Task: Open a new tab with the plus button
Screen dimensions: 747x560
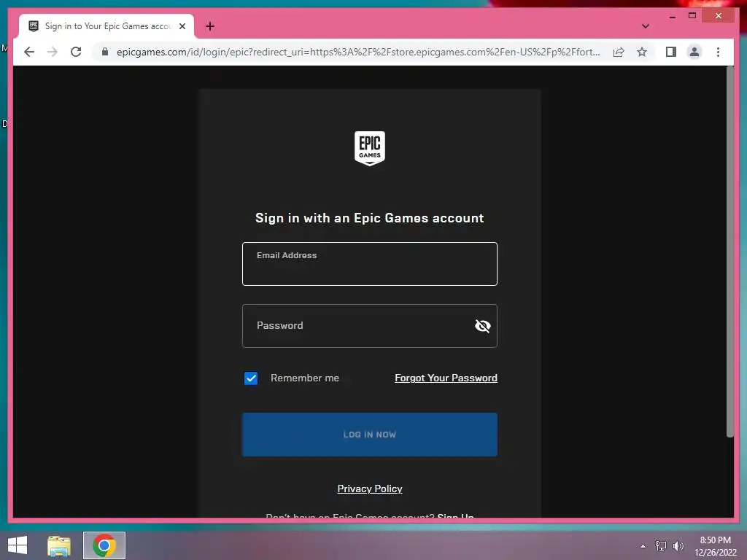Action: tap(210, 26)
